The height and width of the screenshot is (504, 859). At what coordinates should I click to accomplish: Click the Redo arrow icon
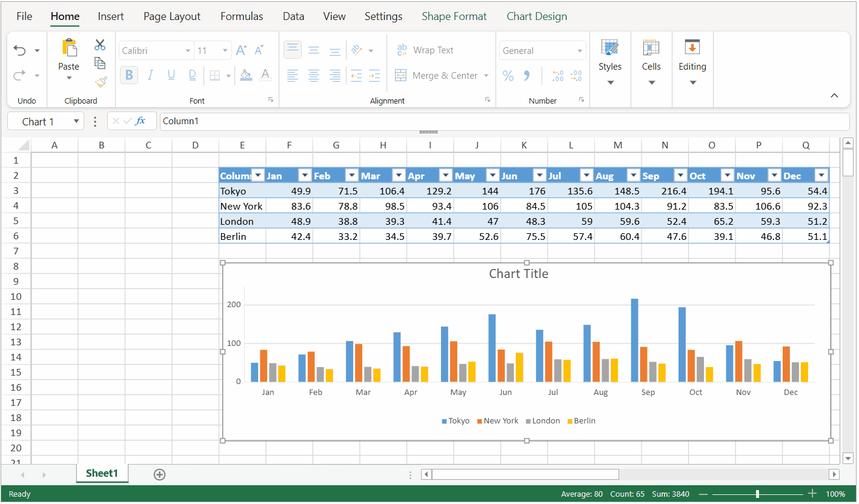[19, 75]
